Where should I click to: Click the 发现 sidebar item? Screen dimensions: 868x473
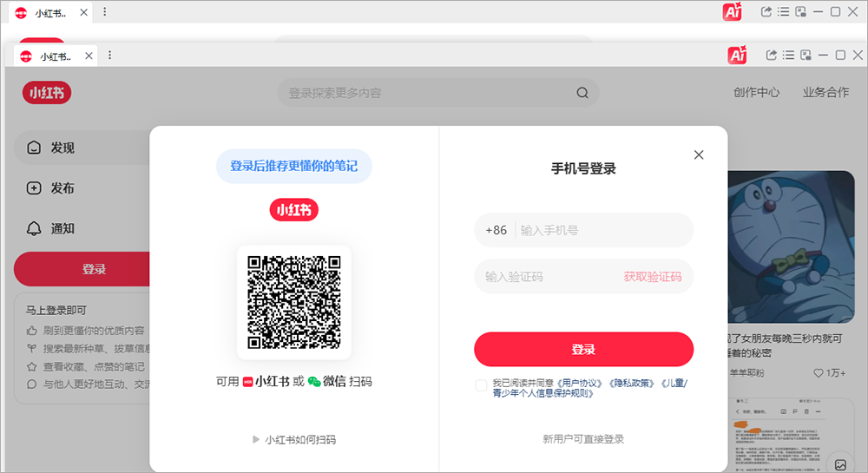coord(62,148)
